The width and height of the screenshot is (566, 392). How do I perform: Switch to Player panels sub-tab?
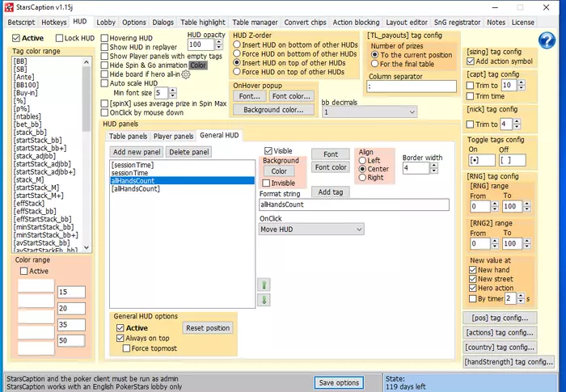(173, 137)
